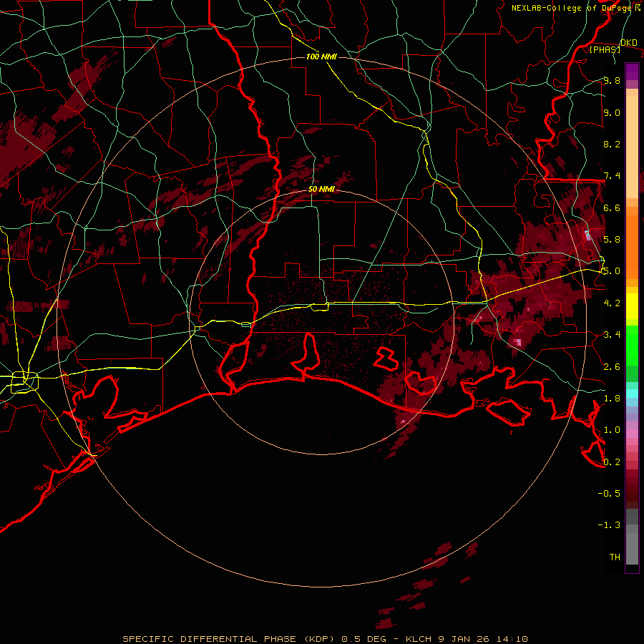
Task: Click the 6.6 scale value
Action: click(x=612, y=208)
